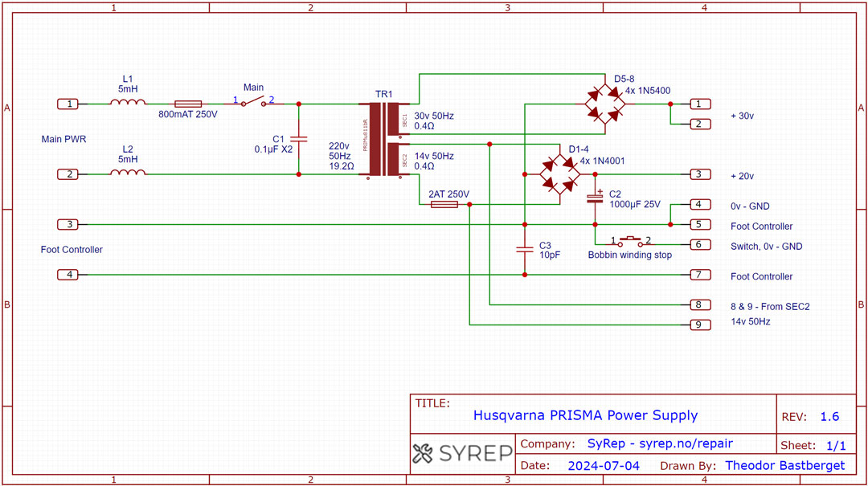Click the C2 1000µF electrolytic capacitor
The width and height of the screenshot is (868, 486).
(595, 198)
